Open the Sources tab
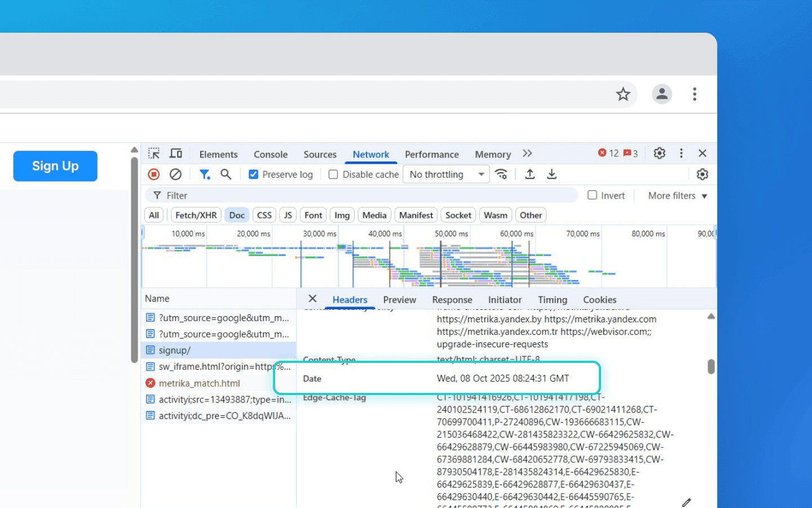The width and height of the screenshot is (812, 508). 320,154
